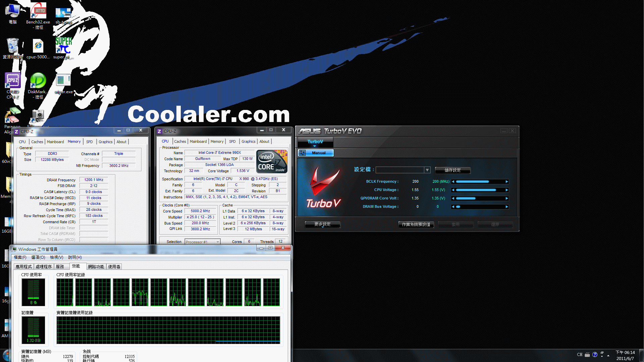Open the 檔案(F) file menu in Task Manager
The image size is (644, 362).
(20, 257)
